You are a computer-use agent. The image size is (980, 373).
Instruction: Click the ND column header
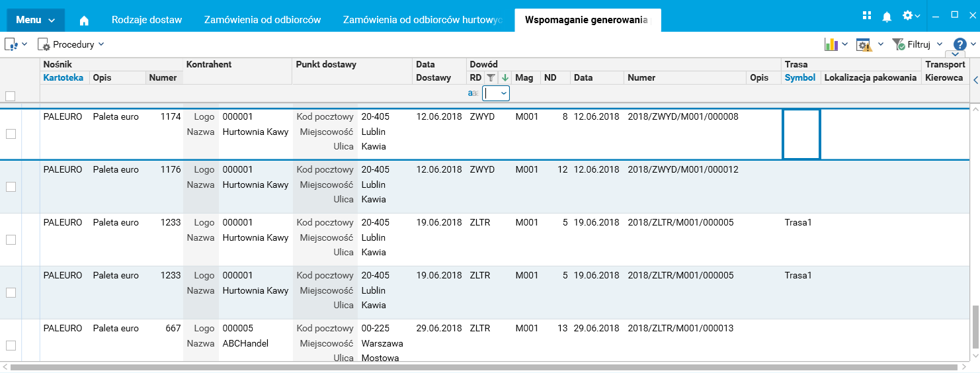pyautogui.click(x=550, y=77)
